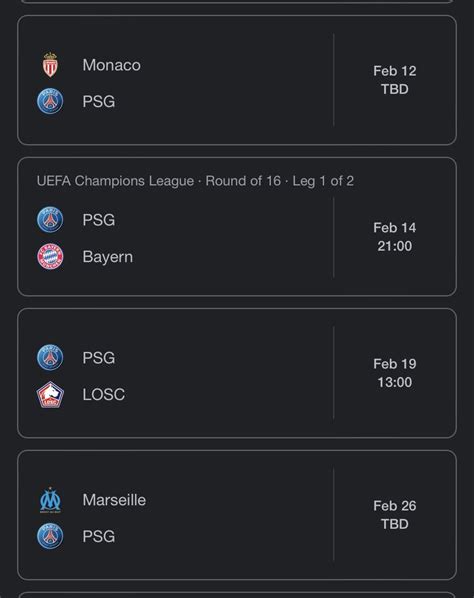Click the Monaco club crest
The height and width of the screenshot is (598, 474).
point(50,65)
